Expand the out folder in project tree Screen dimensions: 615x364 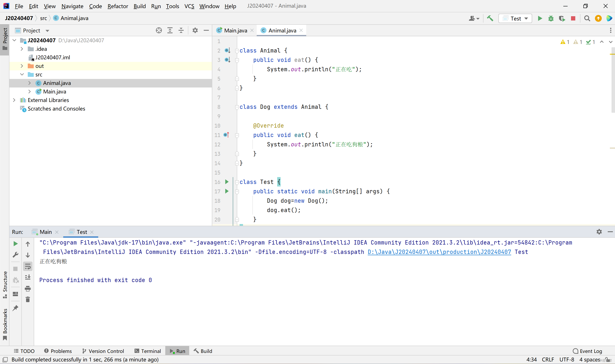pos(22,66)
